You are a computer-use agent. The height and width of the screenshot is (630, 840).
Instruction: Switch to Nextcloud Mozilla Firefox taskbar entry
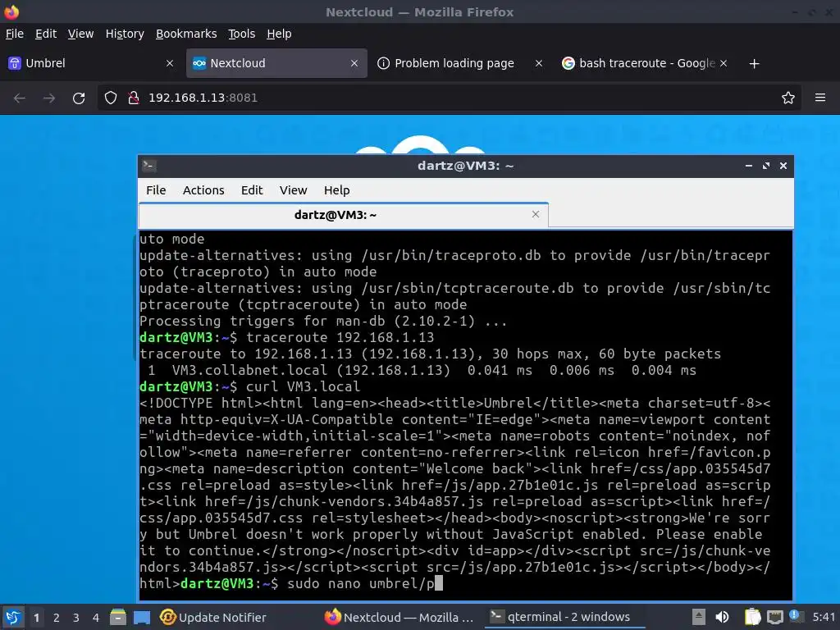point(400,617)
